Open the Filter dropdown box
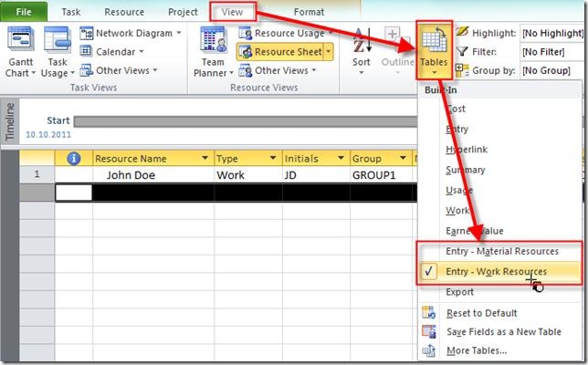Screen dimensions: 588x365 [x=553, y=51]
